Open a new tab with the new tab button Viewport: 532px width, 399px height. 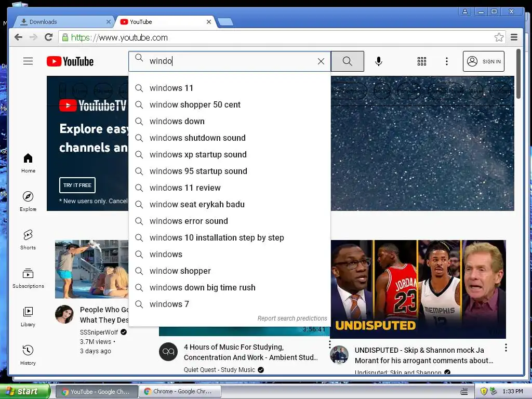[225, 22]
